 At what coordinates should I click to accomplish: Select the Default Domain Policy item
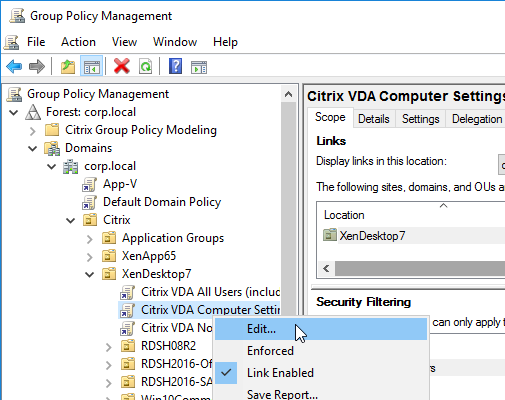click(x=162, y=202)
